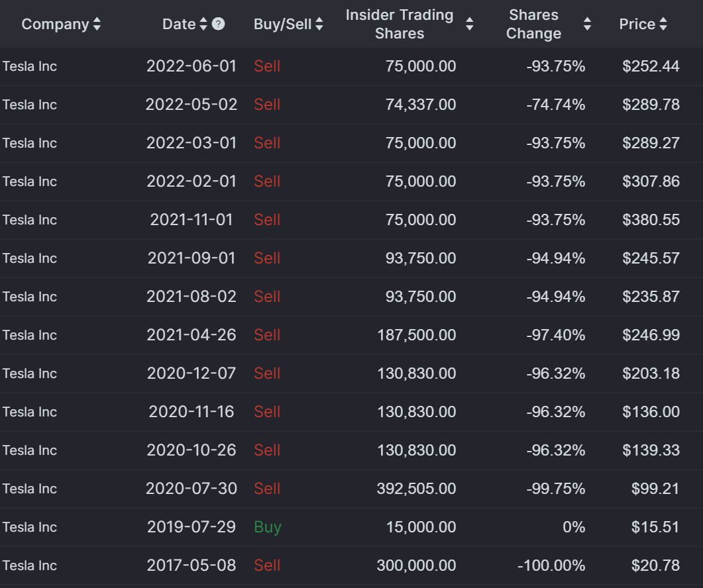Viewport: 703px width, 588px height.
Task: Open the Date help question-mark icon
Action: point(219,24)
